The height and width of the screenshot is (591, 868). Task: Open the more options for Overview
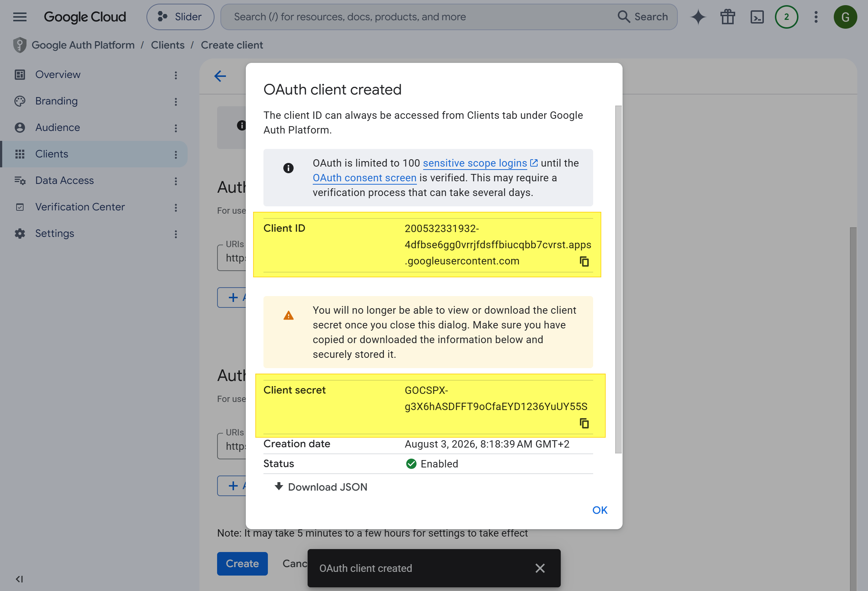click(176, 75)
